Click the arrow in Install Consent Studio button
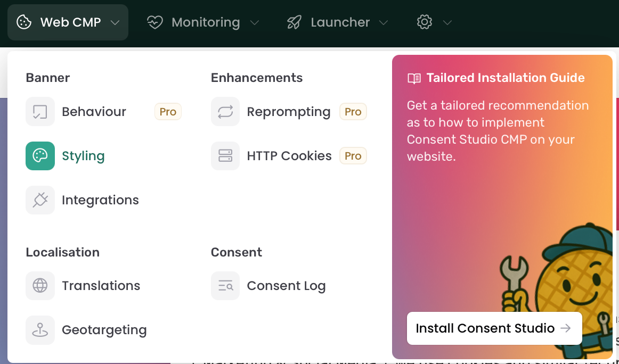This screenshot has height=364, width=619. 566,328
